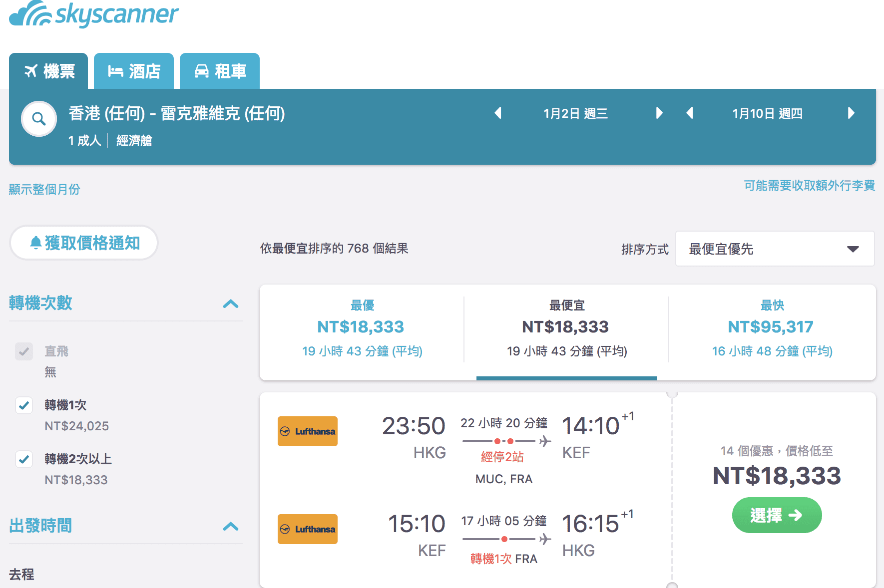Go to next return date after 1月10日
884x588 pixels.
[851, 113]
